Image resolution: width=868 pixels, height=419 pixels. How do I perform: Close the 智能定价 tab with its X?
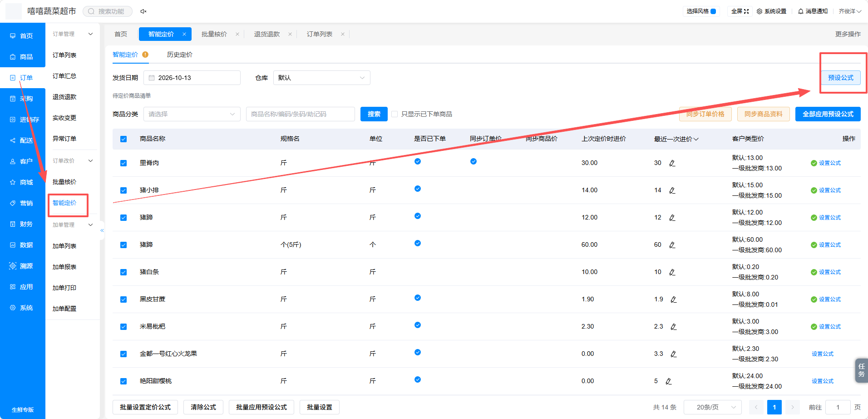(184, 34)
